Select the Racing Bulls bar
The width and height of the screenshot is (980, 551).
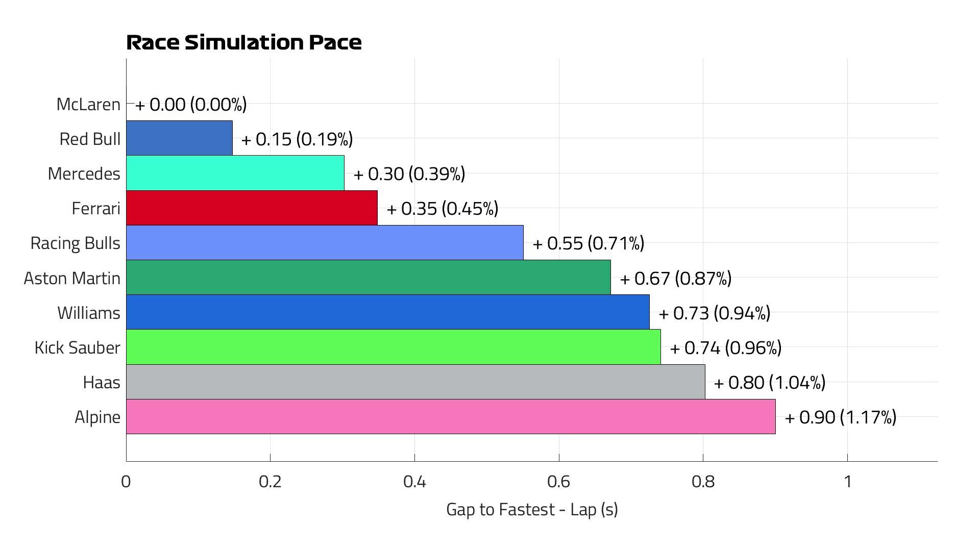[x=325, y=242]
